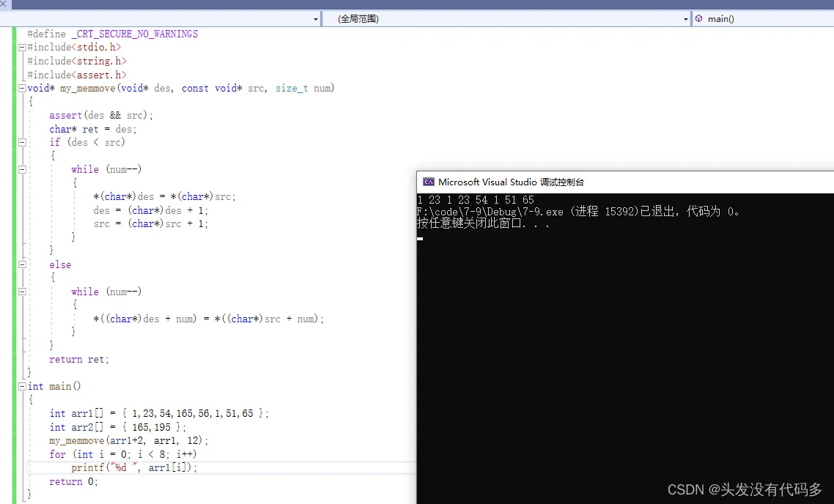Click the return ret; line

[x=79, y=360]
